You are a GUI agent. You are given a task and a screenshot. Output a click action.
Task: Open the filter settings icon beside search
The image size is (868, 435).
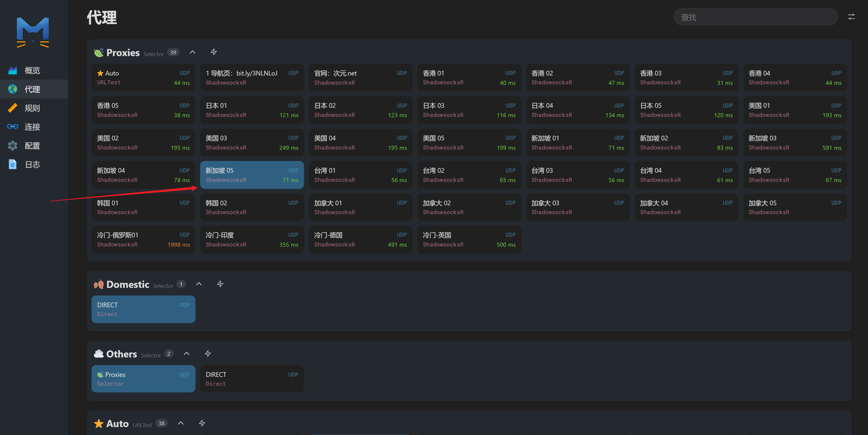(x=851, y=17)
